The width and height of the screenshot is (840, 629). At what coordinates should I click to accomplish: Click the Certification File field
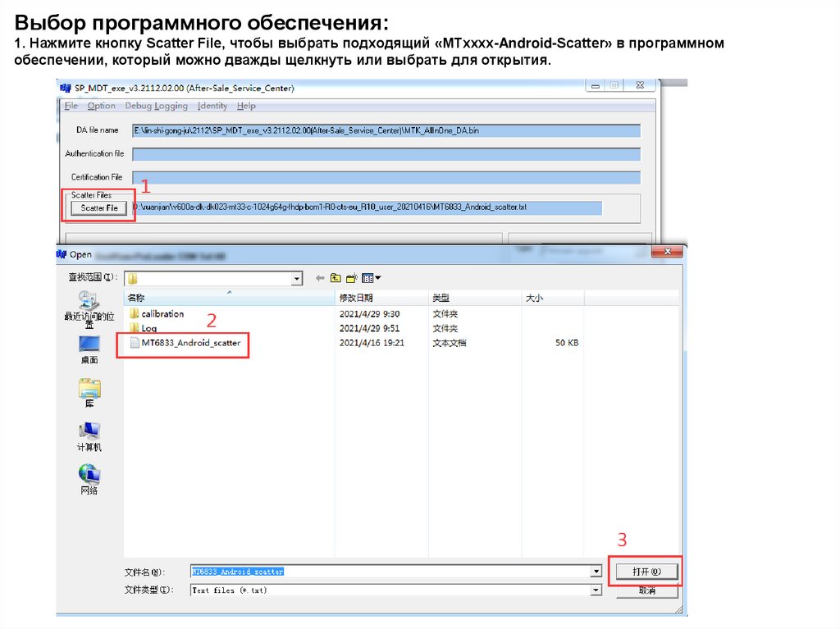pyautogui.click(x=386, y=177)
